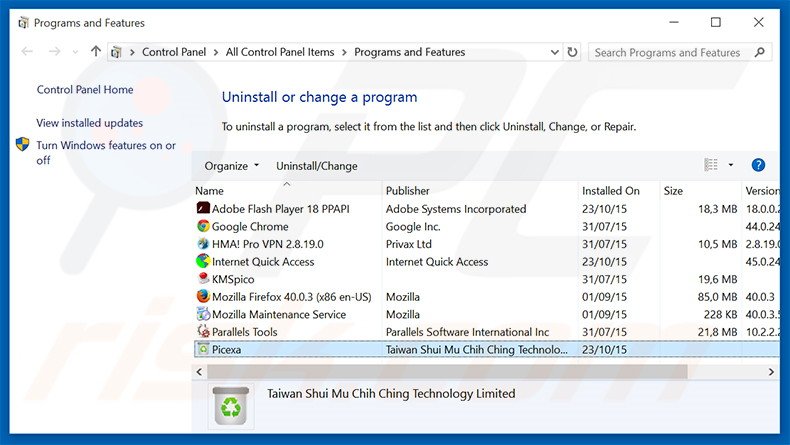Viewport: 790px width, 445px height.
Task: Select the KMSpico program name
Action: coord(233,279)
